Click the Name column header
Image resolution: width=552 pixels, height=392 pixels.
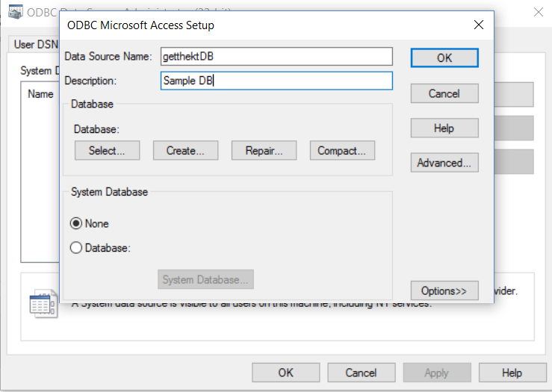[x=40, y=94]
